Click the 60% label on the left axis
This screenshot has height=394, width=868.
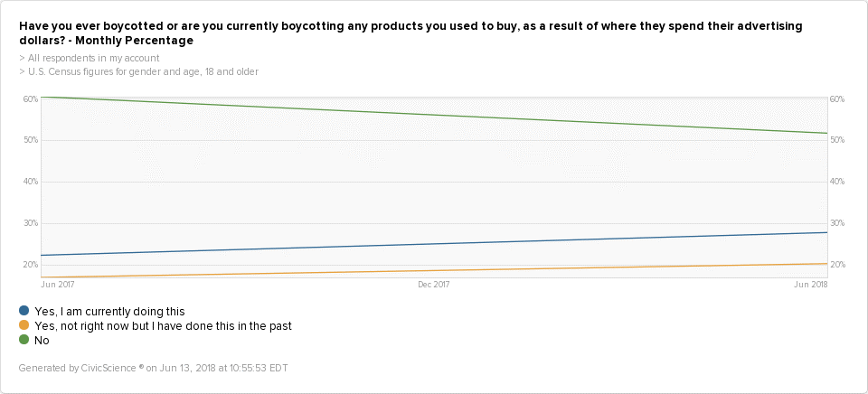point(31,98)
